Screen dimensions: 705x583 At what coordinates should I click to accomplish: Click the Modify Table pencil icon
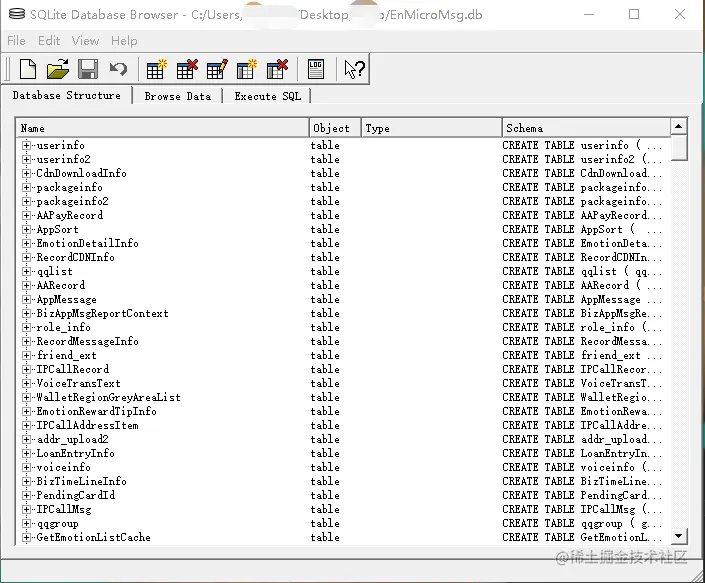coord(217,69)
